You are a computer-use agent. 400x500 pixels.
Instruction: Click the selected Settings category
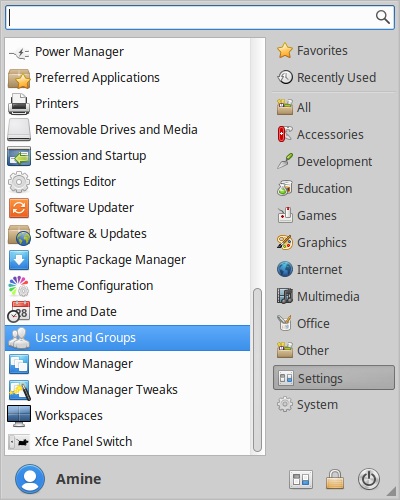[x=333, y=378]
